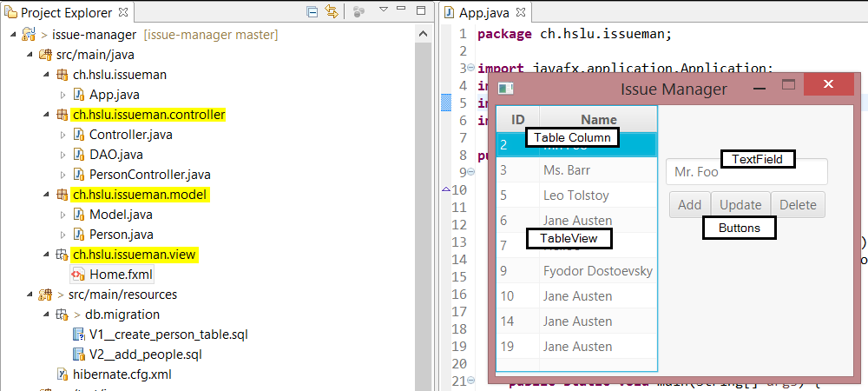Toggle Link with Editor arrows icon
The image size is (868, 391).
tap(332, 11)
